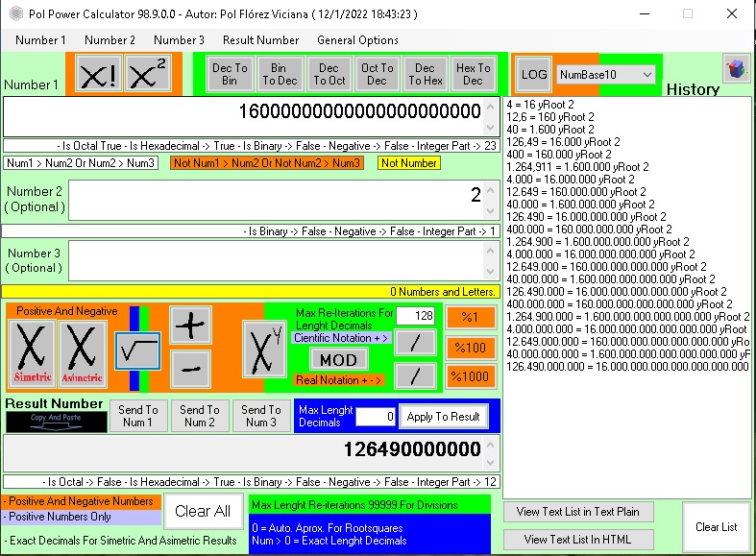This screenshot has width=756, height=556.
Task: Open the NumBase10 dropdown
Action: click(605, 75)
